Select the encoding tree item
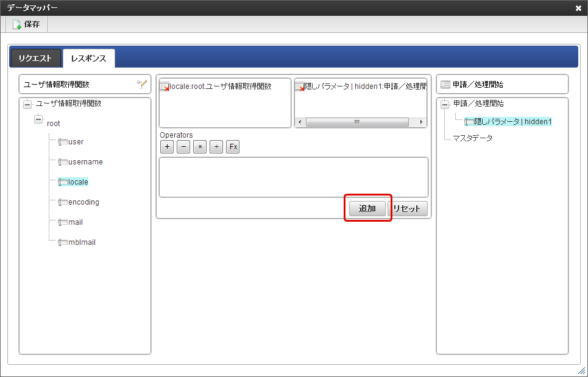 coord(83,202)
